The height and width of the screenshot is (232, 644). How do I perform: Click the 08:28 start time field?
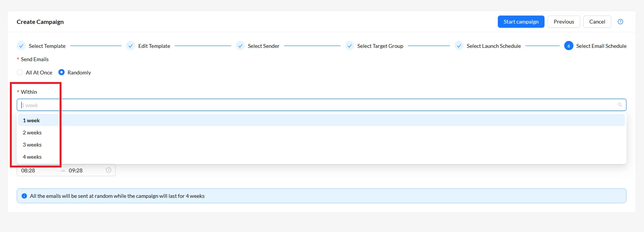click(x=38, y=170)
